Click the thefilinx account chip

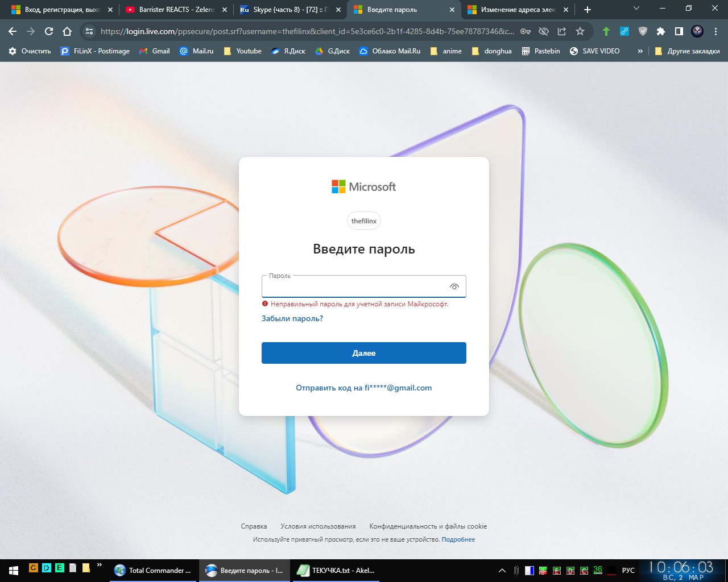tap(364, 221)
